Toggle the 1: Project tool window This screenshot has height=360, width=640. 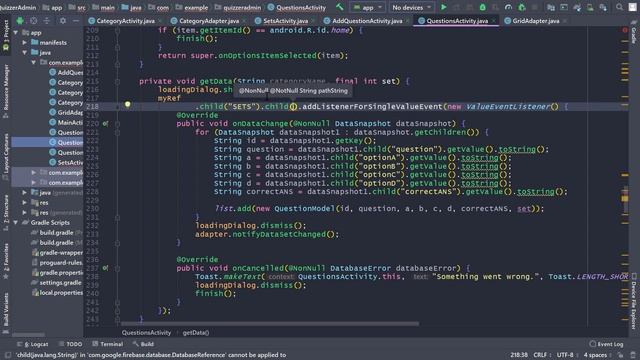[6, 36]
